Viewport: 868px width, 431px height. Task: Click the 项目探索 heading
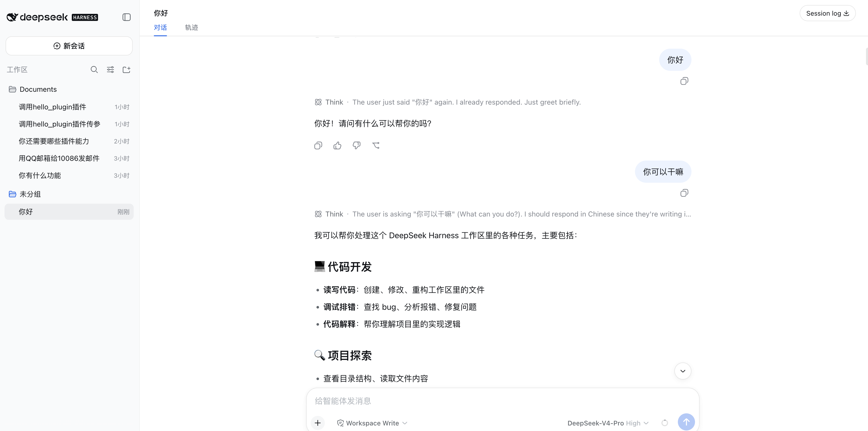(x=343, y=356)
